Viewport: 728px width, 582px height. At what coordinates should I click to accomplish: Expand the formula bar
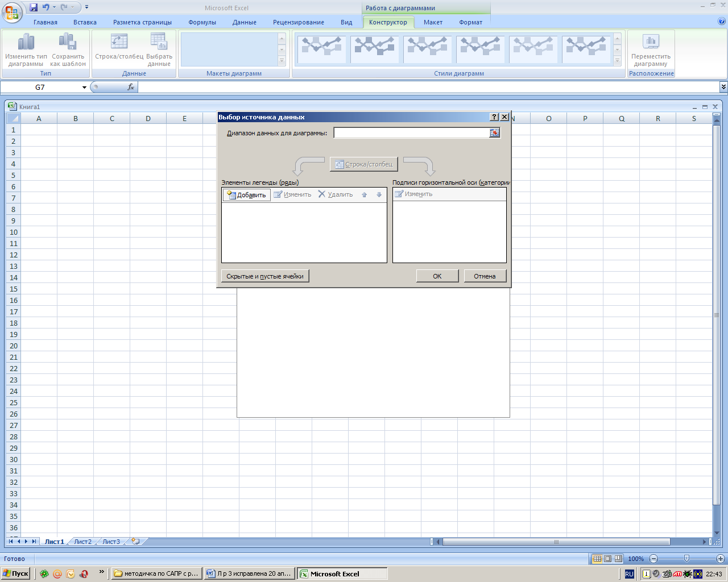(723, 87)
